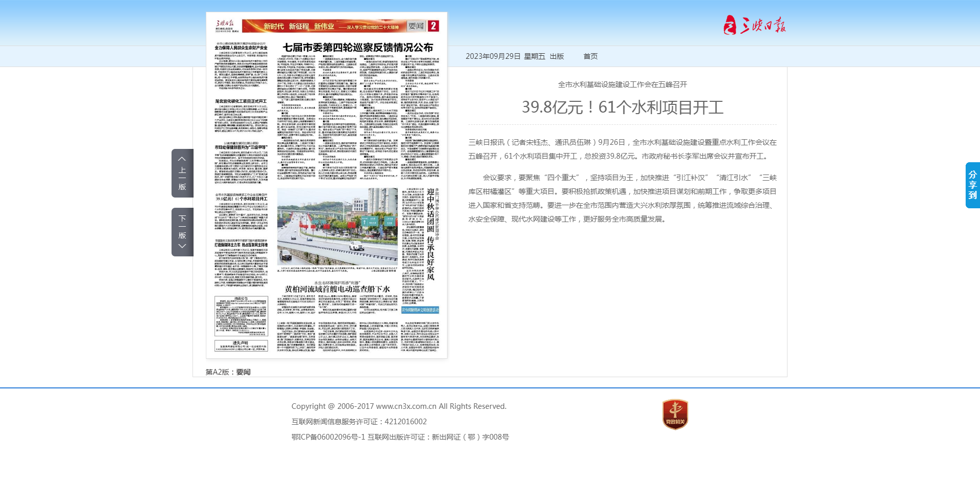Open the 湖北宜化磷化工项目正式开工 article on the page
Screen dimensions: 980x479
tap(241, 101)
